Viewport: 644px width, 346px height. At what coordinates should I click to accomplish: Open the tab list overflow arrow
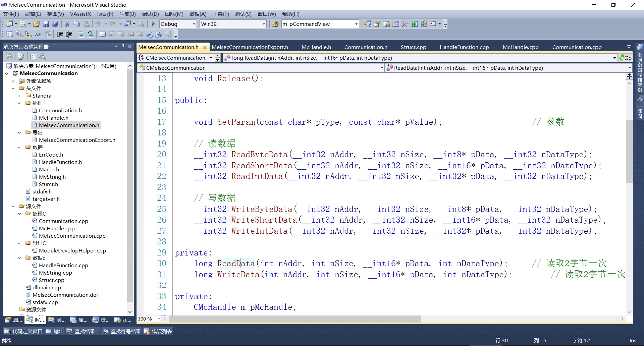tap(629, 47)
